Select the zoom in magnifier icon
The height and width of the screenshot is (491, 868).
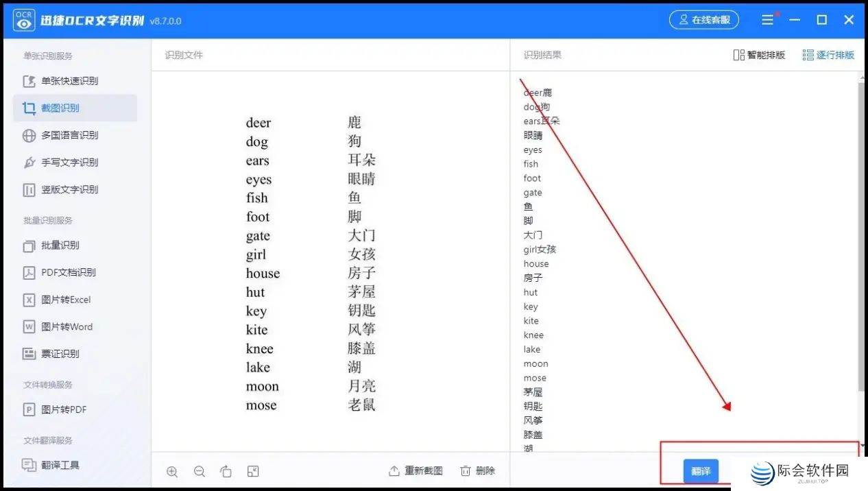pyautogui.click(x=172, y=471)
